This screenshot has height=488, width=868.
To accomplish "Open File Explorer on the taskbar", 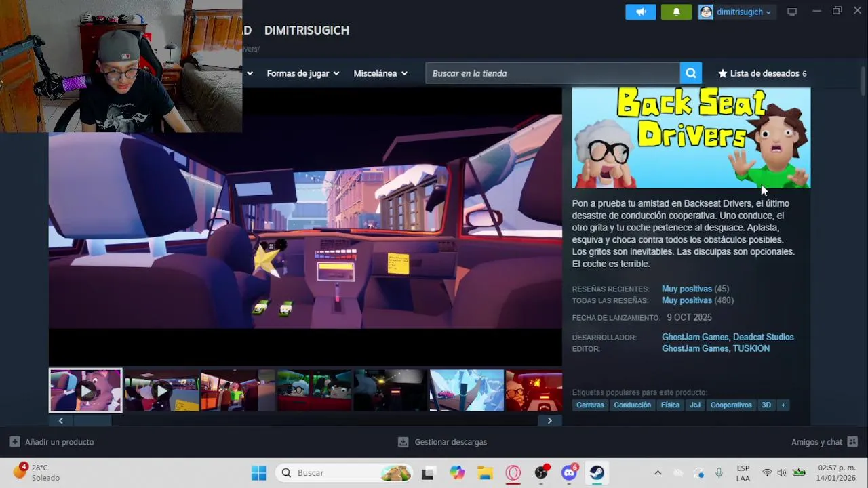I will point(484,473).
